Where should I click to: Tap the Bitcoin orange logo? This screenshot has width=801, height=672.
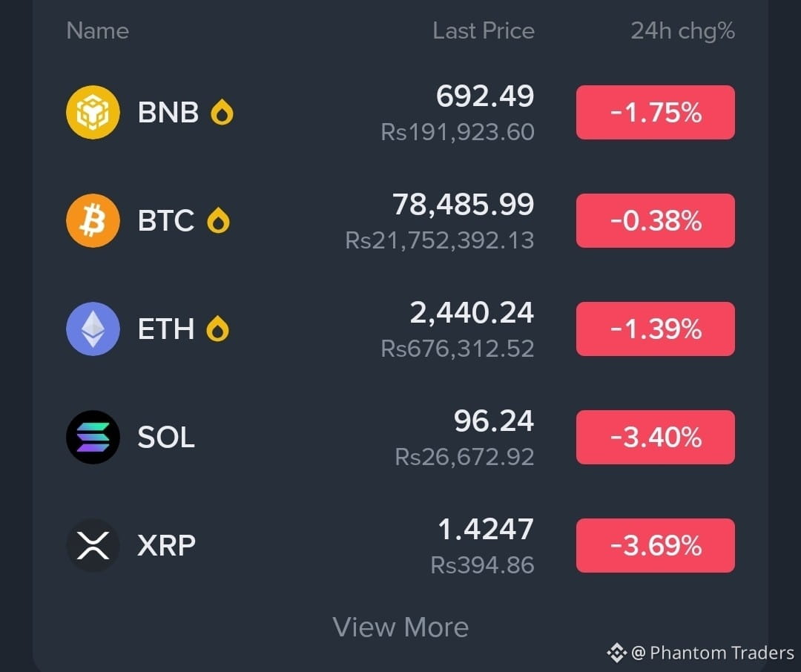coord(93,221)
